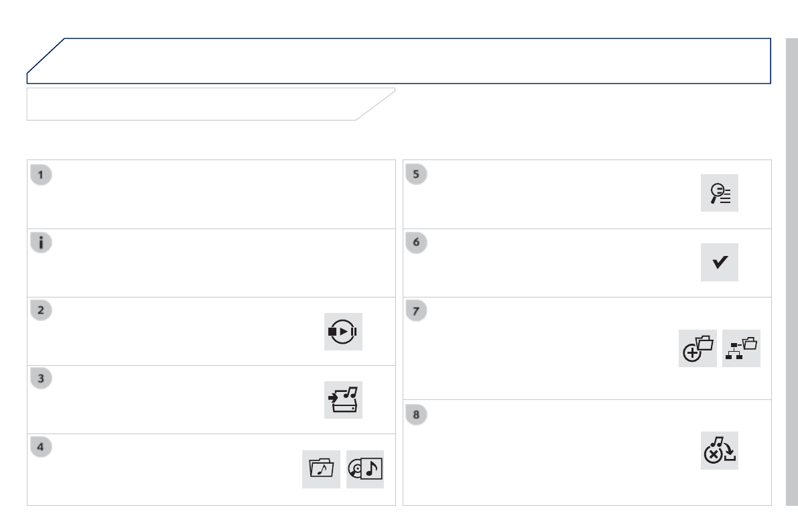Screen dimensions: 798x532
Task: Click the folder tree structure icon
Action: [x=742, y=348]
